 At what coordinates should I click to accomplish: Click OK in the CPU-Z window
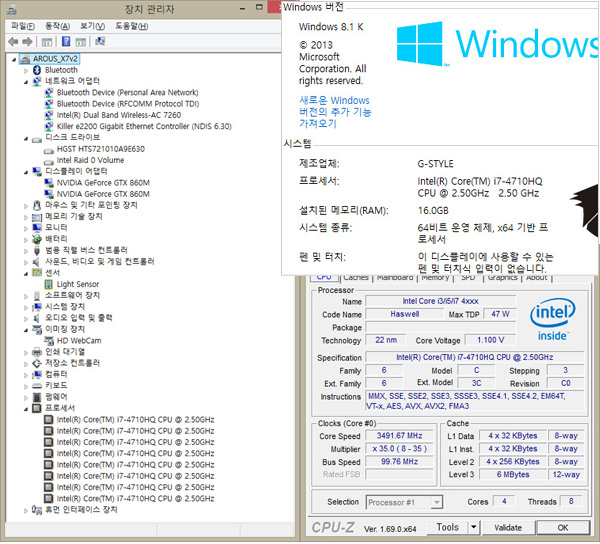click(562, 528)
